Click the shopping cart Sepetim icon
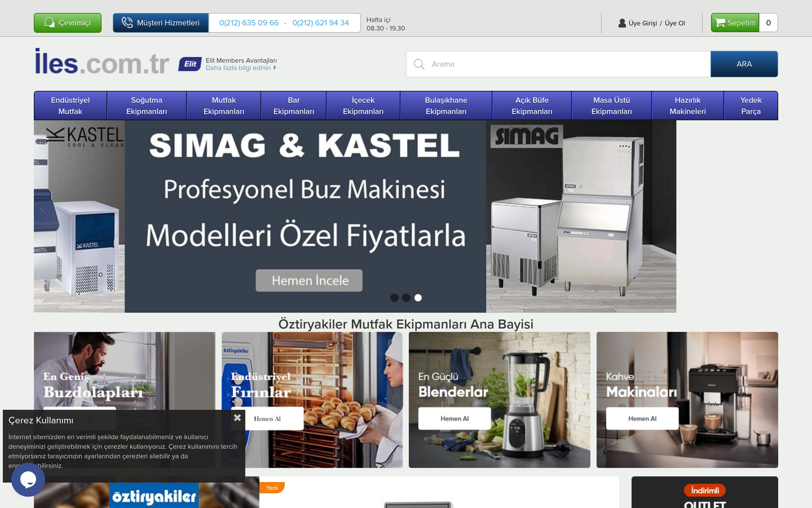The image size is (812, 508). [720, 23]
